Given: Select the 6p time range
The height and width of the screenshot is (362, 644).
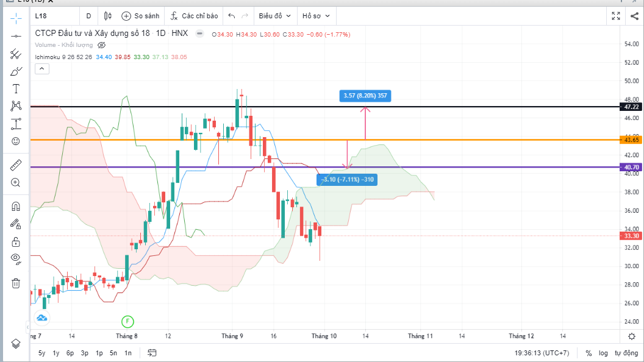Looking at the screenshot, I should coord(70,353).
